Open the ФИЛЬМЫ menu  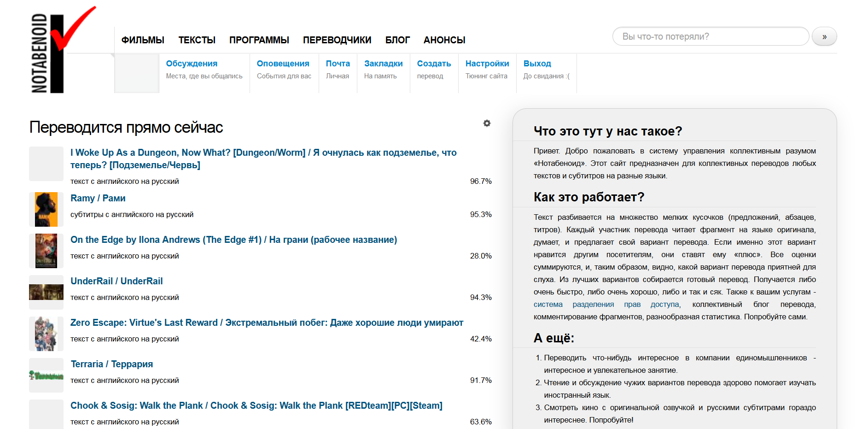[x=143, y=40]
